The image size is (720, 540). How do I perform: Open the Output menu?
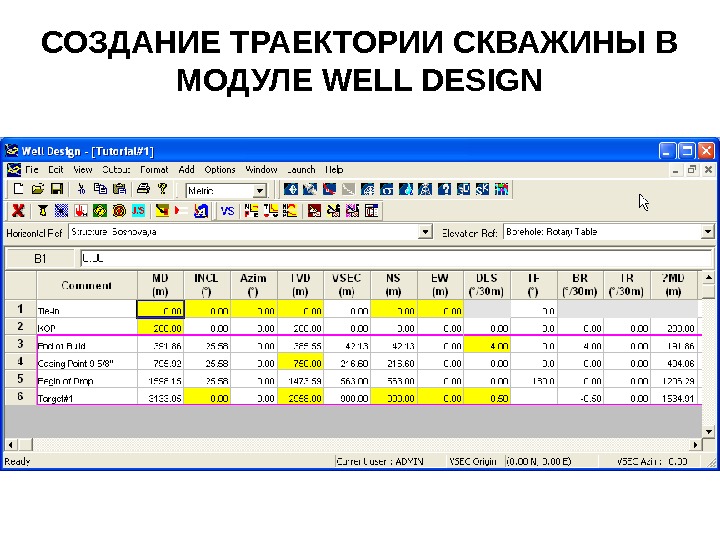pos(116,170)
